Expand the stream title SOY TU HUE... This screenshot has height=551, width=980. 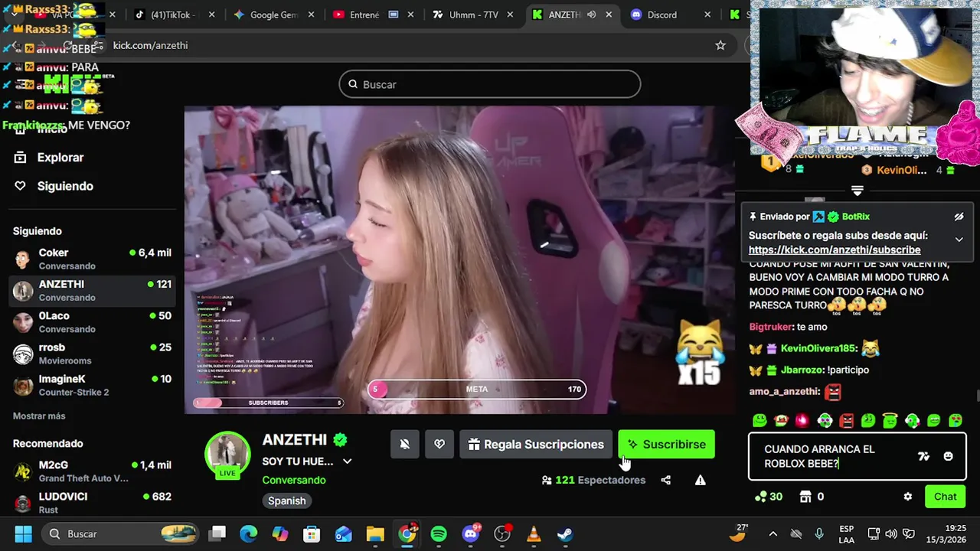(x=347, y=461)
